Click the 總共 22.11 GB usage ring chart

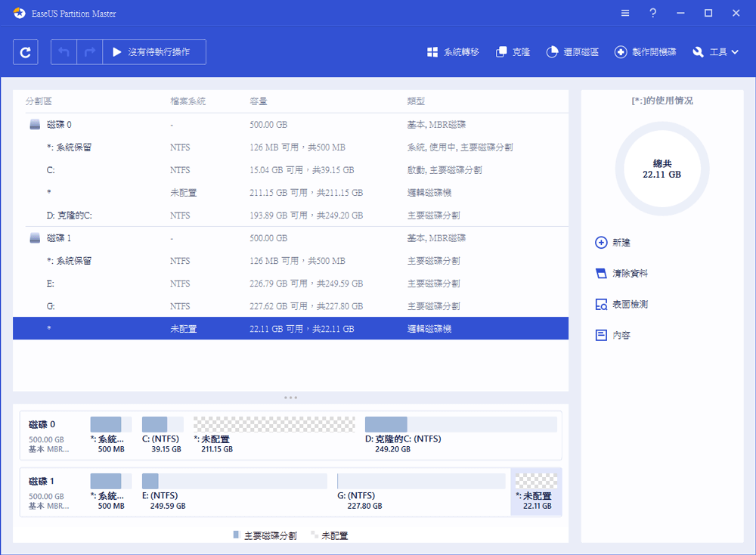click(662, 169)
